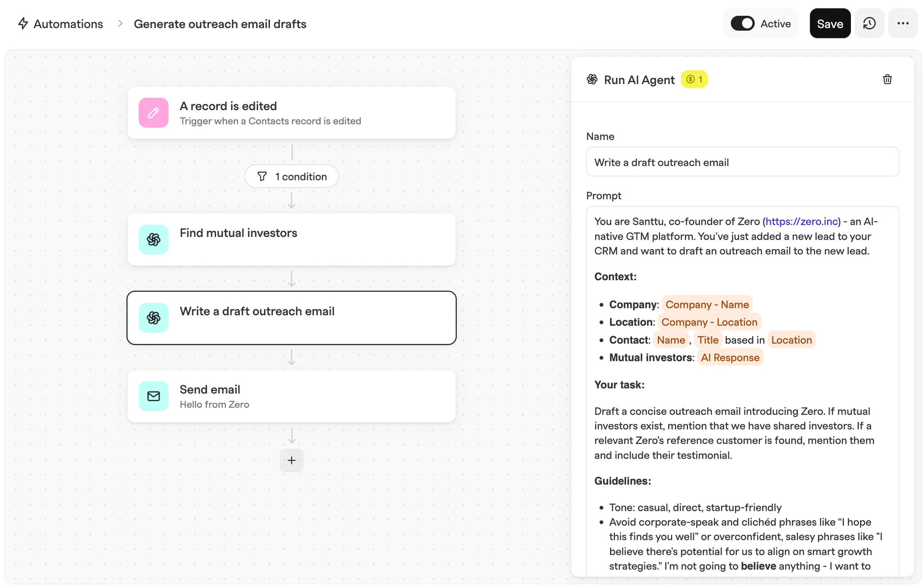The height and width of the screenshot is (588, 924).
Task: Toggle the Active automation switch
Action: (742, 23)
